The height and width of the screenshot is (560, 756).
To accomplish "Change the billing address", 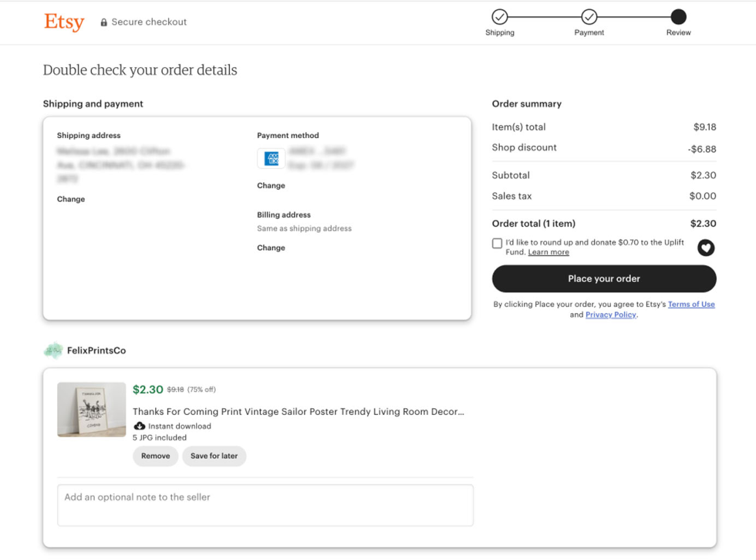I will (271, 247).
